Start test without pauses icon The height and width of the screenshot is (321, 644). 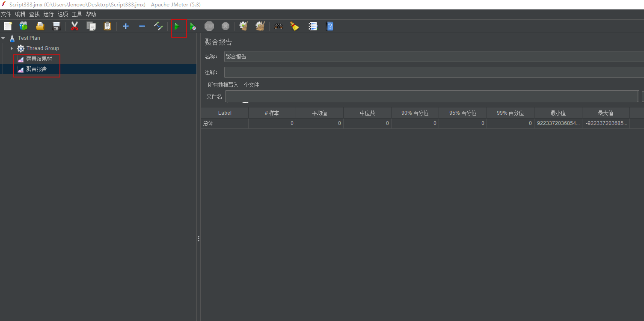pos(193,26)
